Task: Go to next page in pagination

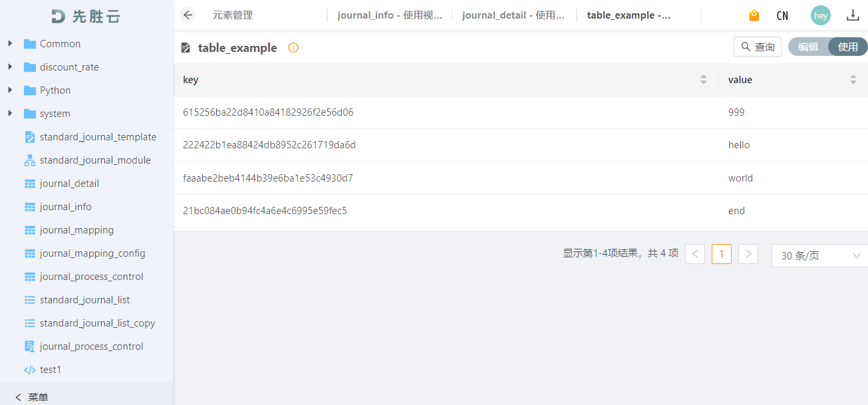Action: tap(748, 254)
